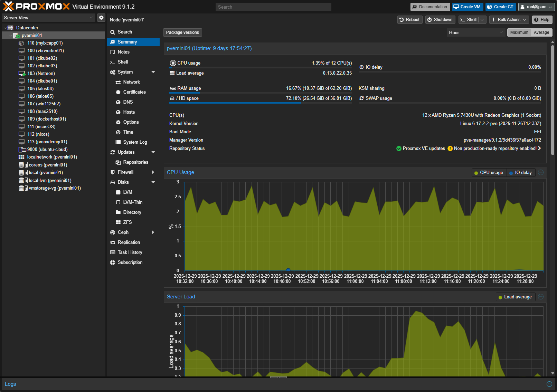
Task: Select the Shell menu item with terminal icon
Action: tap(123, 62)
